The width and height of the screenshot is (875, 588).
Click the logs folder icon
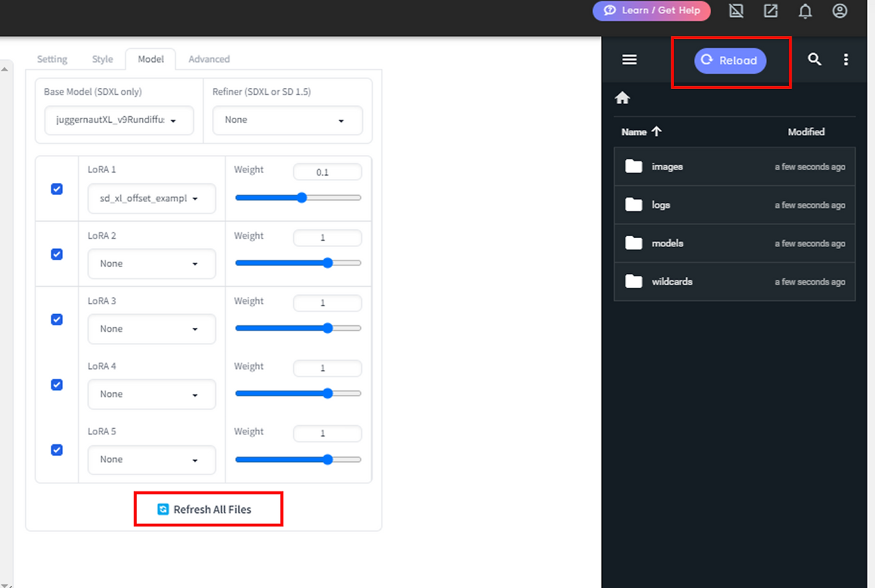pyautogui.click(x=634, y=204)
